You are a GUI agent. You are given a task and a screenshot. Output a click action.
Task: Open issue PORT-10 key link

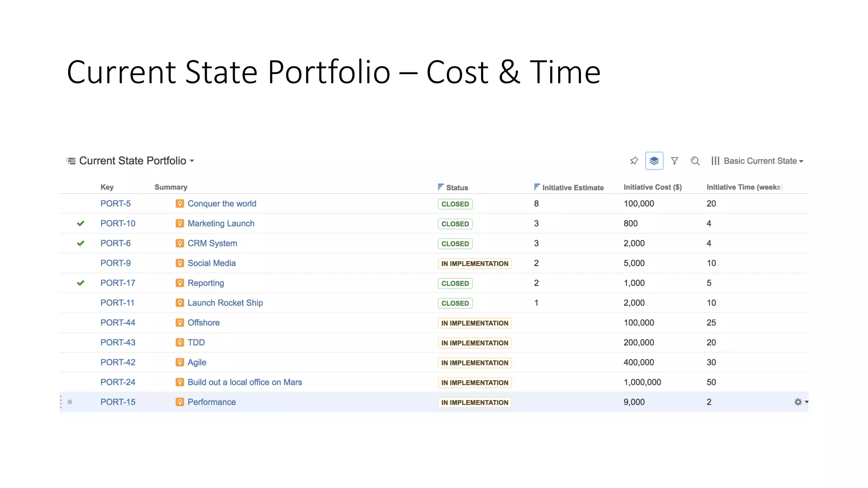click(x=118, y=224)
